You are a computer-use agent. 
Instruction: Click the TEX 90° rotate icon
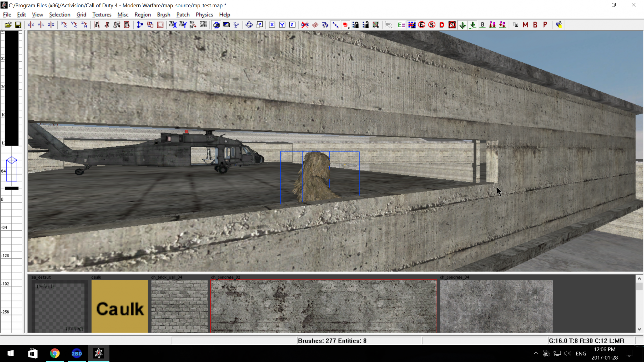click(193, 25)
